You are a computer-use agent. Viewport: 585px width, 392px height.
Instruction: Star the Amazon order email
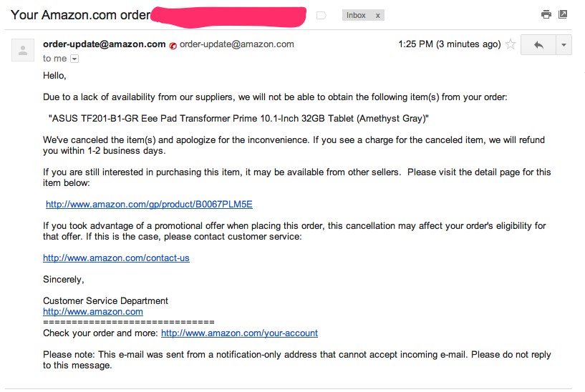coord(511,44)
